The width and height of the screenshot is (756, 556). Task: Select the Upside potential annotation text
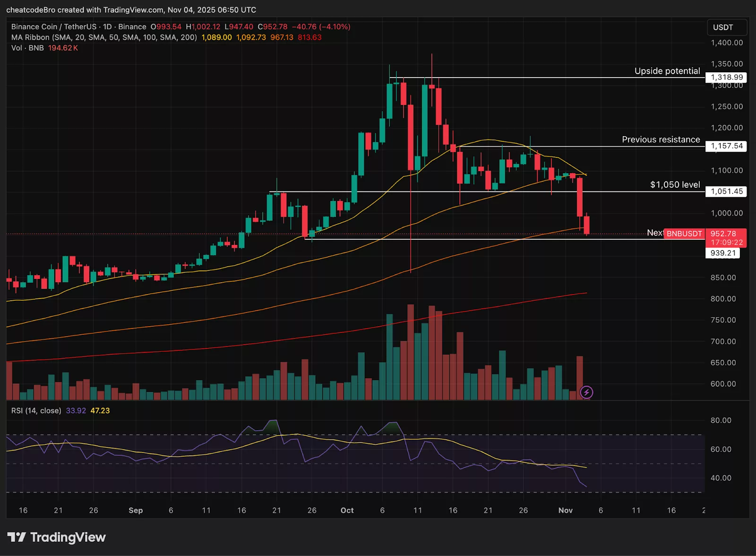[x=667, y=71]
